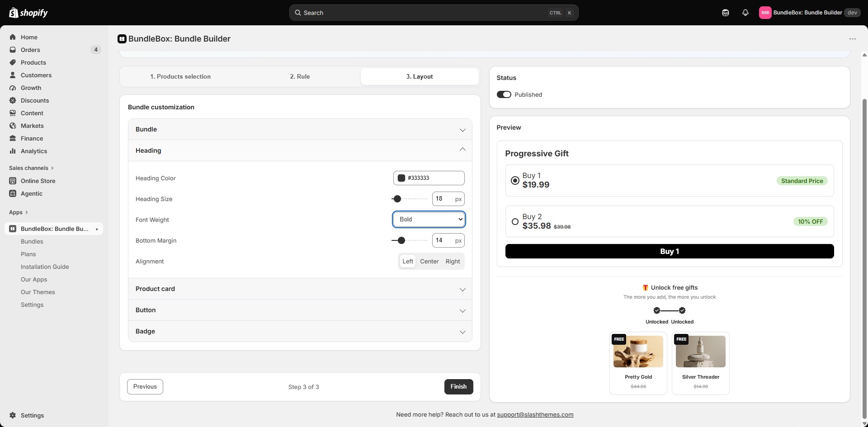Set alignment to Right
Screen dimensions: 868x427
pos(453,261)
